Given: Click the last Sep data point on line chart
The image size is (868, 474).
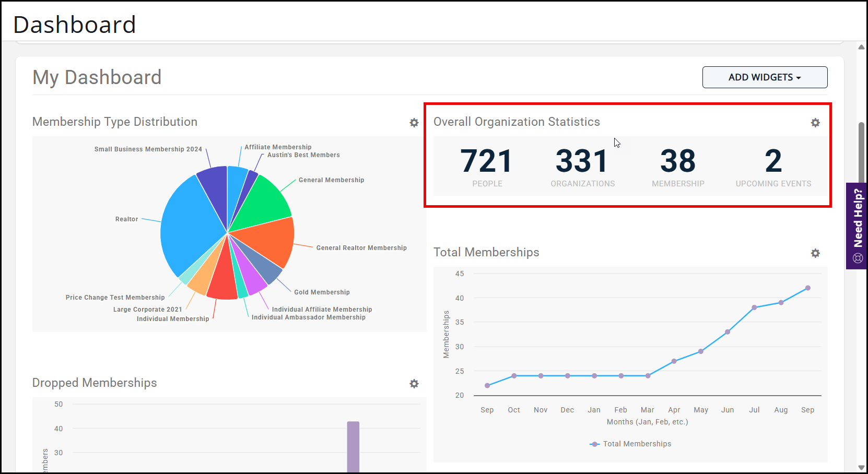Looking at the screenshot, I should tap(807, 288).
